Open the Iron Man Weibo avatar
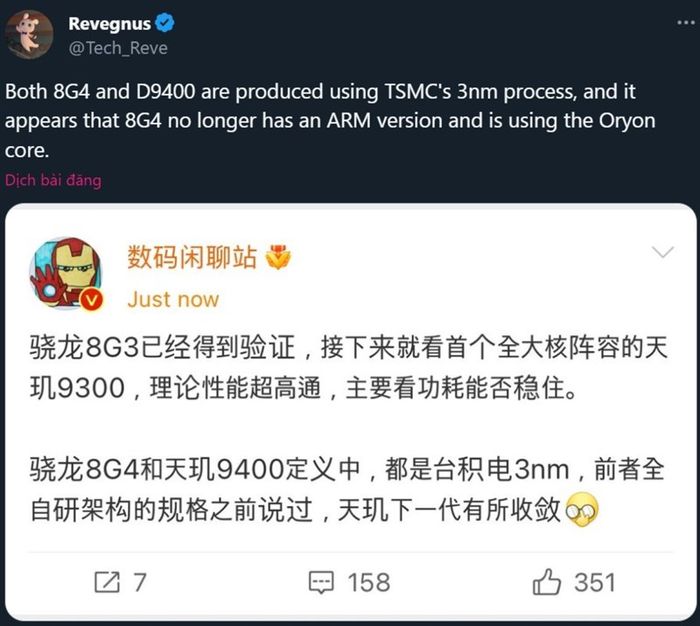 coord(66,273)
